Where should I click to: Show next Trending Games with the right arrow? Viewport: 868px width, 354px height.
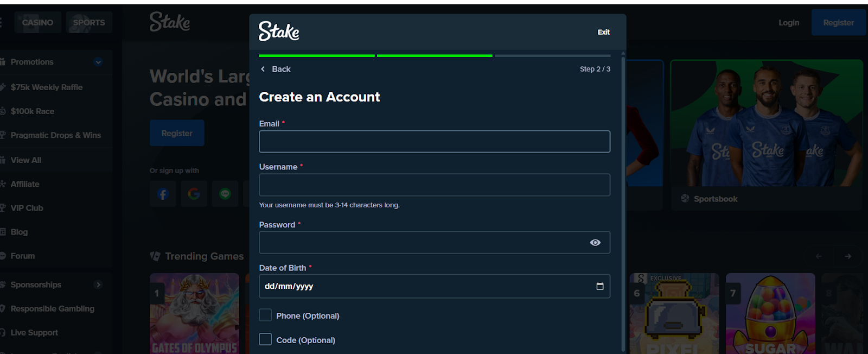point(848,256)
